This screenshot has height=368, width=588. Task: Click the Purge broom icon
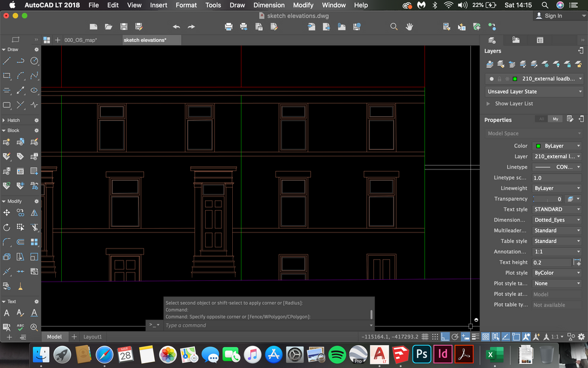[x=20, y=286]
